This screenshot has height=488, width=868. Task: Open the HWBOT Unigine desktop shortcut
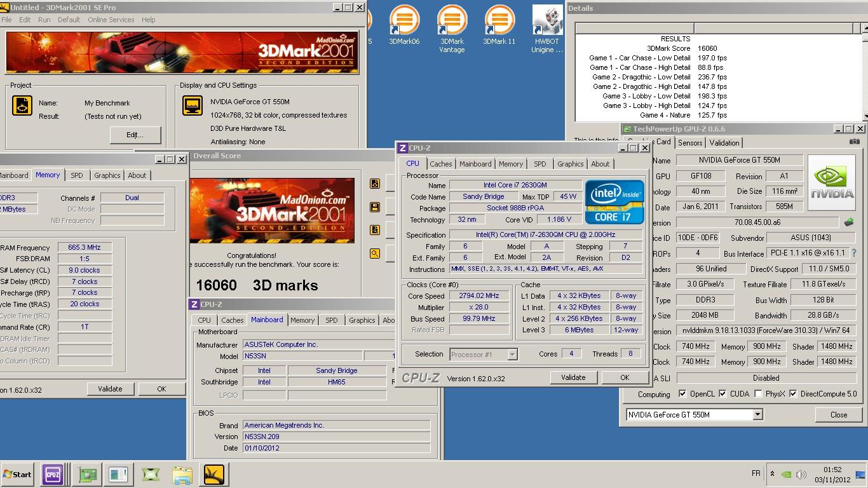click(x=547, y=29)
